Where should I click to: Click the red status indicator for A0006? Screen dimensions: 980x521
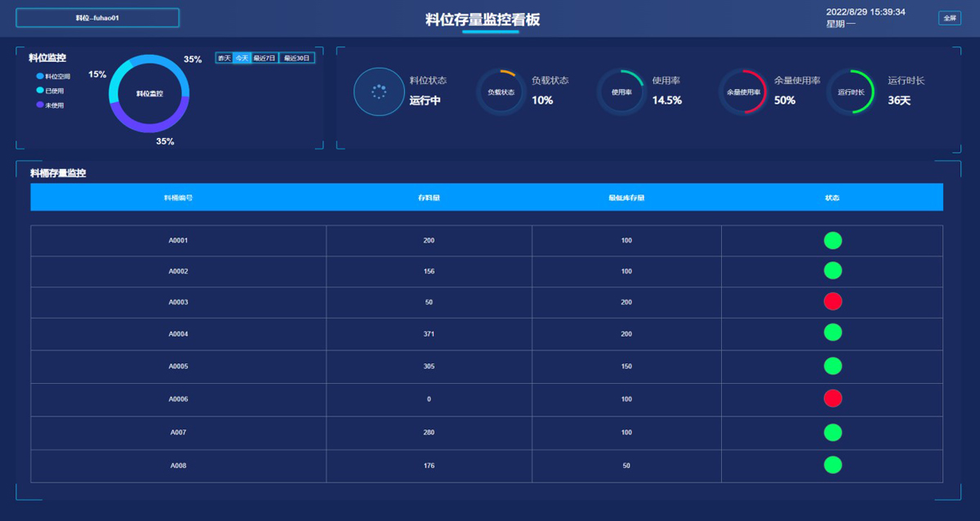click(x=832, y=398)
